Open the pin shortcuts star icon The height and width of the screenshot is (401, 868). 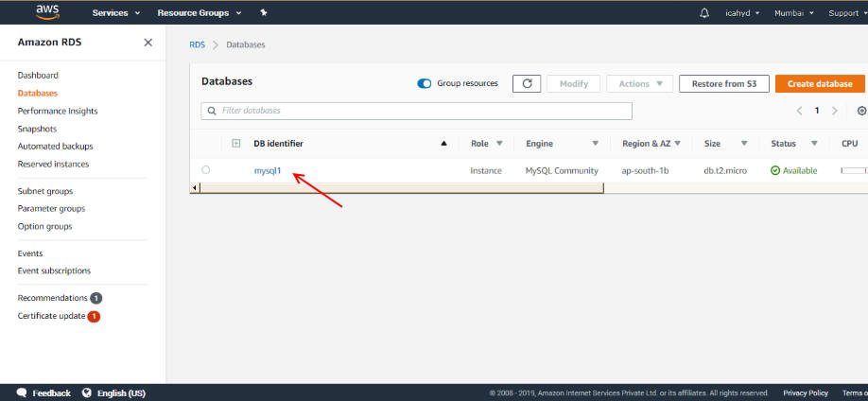pos(264,12)
